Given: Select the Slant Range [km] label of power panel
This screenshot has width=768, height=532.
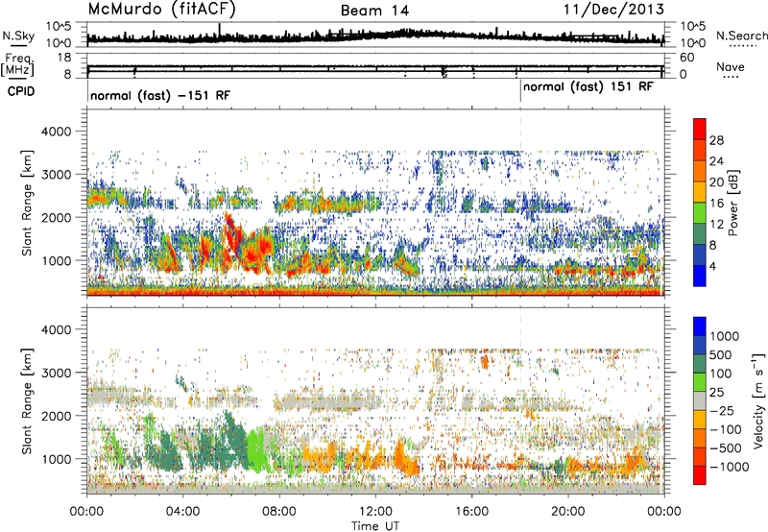Looking at the screenshot, I should tap(28, 203).
